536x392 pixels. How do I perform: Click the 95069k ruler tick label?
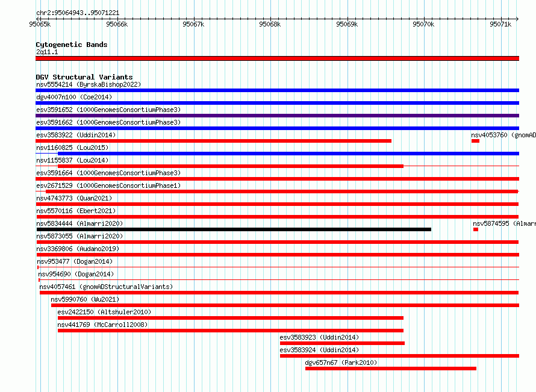[x=347, y=24]
